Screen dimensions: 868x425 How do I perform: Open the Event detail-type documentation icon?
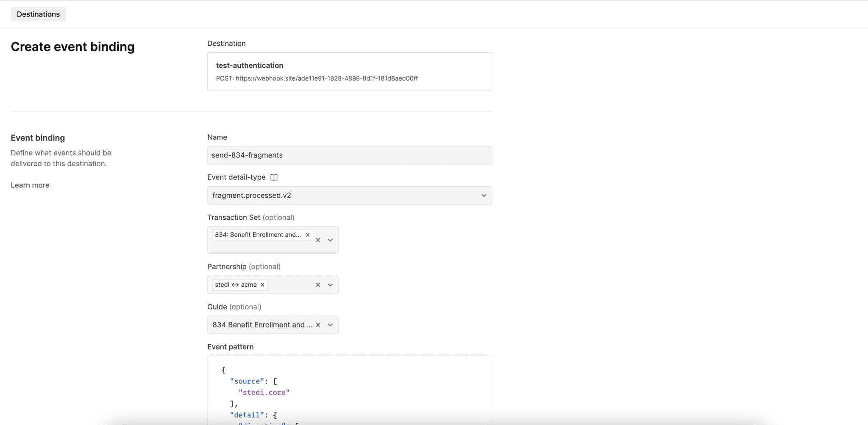(x=273, y=177)
